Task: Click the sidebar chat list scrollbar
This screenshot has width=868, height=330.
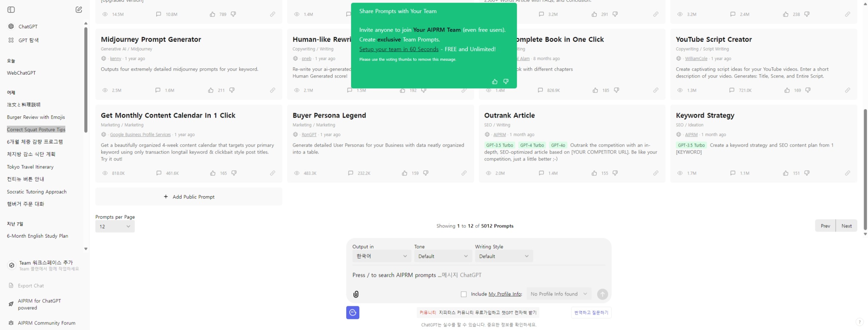Action: (x=86, y=80)
